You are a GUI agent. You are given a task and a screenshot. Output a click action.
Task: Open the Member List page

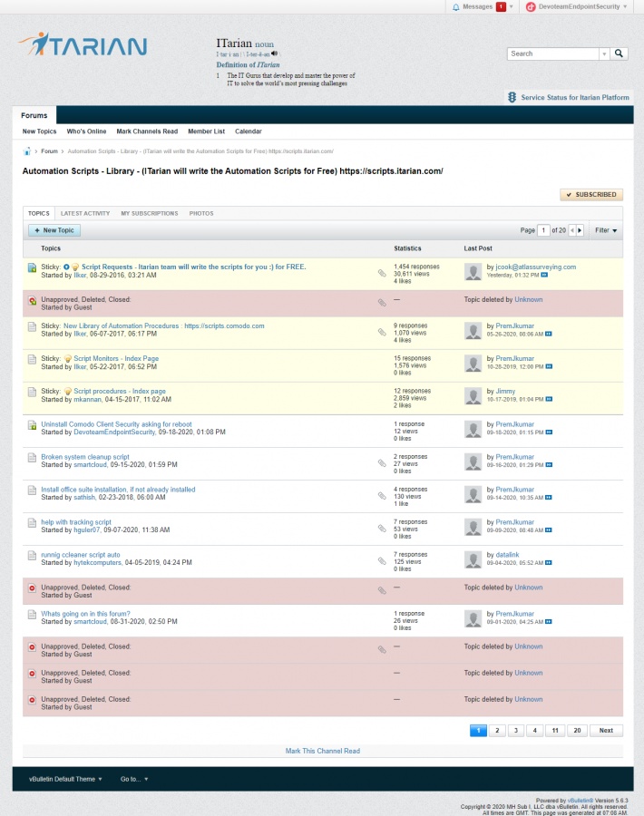[x=206, y=131]
